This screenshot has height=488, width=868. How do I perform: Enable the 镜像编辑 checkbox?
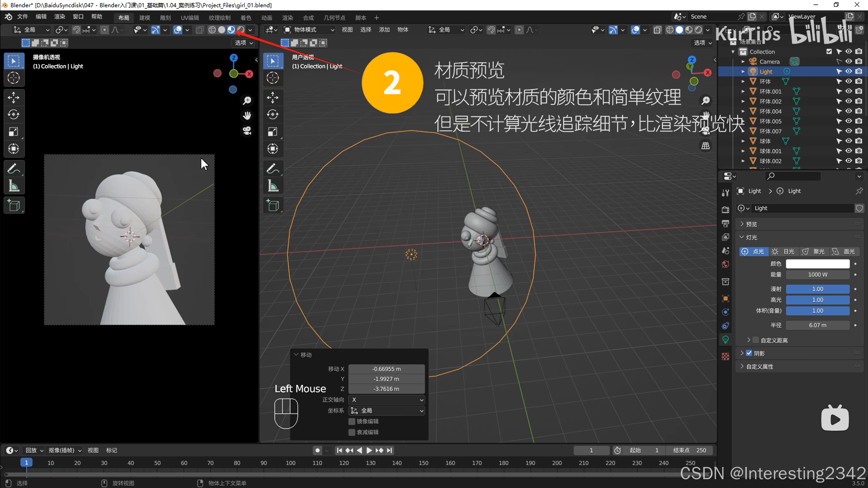pyautogui.click(x=352, y=421)
